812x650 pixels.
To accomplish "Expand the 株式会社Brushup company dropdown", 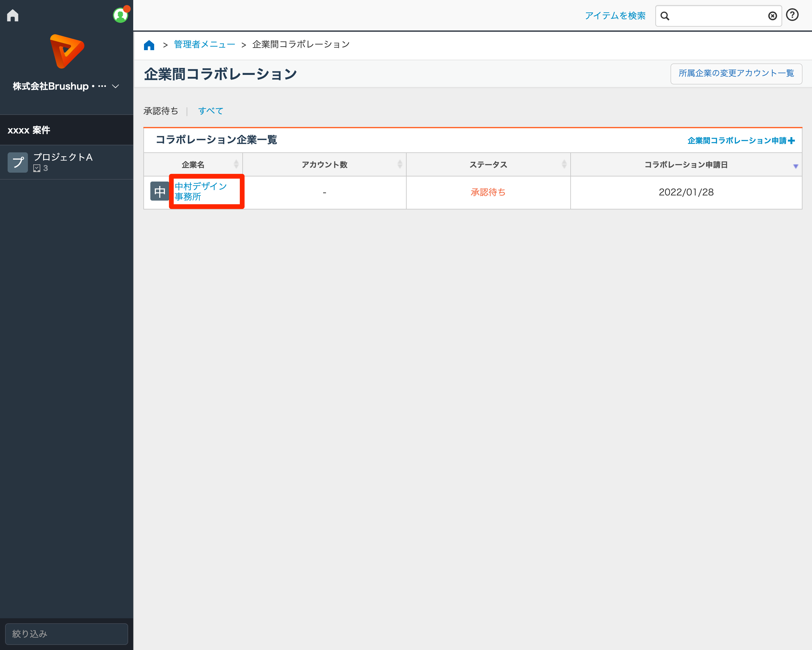I will point(115,86).
